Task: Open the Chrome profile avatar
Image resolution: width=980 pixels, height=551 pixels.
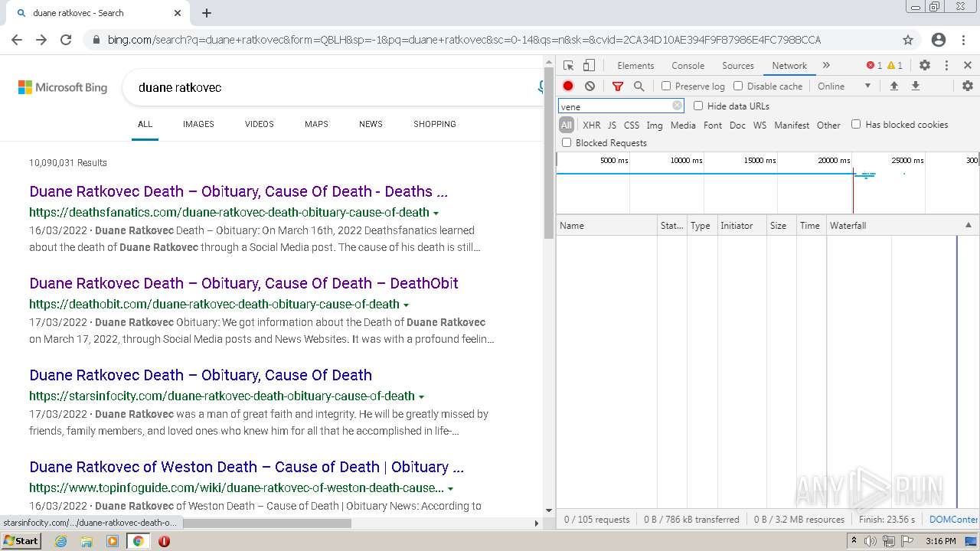Action: click(x=939, y=40)
